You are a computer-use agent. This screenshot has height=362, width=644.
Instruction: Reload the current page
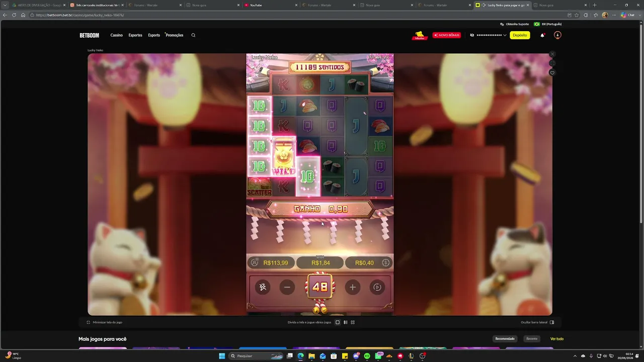14,15
